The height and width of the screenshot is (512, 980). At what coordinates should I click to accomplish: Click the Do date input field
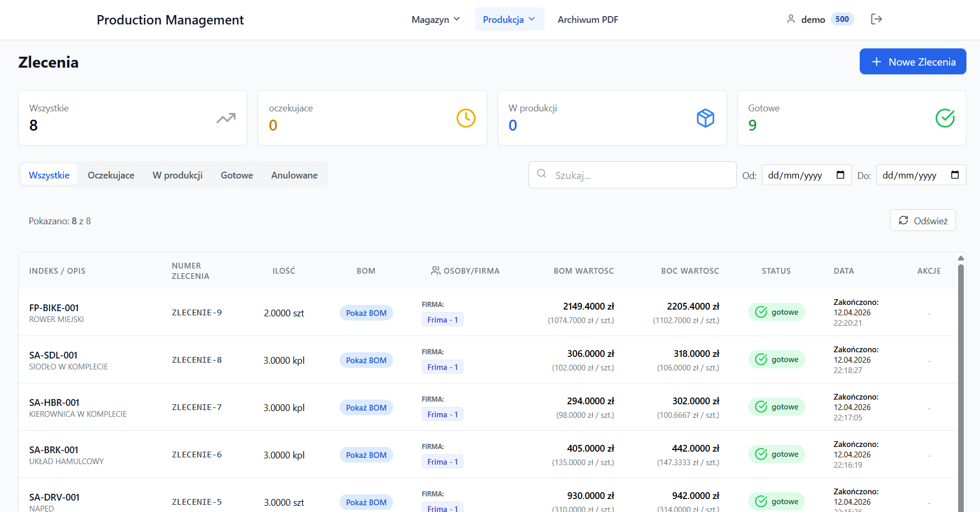point(921,175)
